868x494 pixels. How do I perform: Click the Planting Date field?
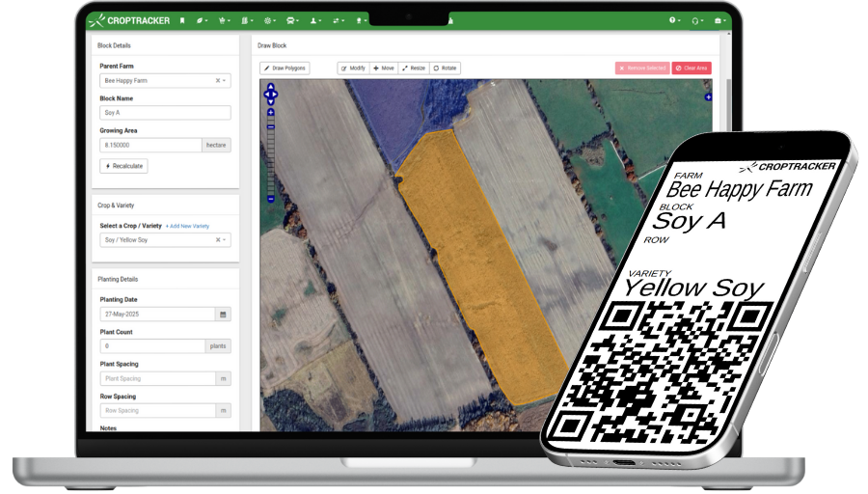click(157, 314)
